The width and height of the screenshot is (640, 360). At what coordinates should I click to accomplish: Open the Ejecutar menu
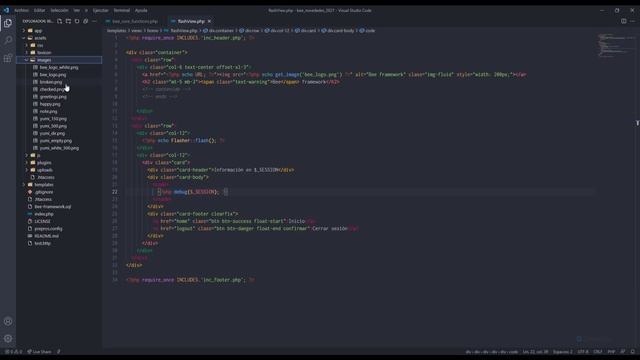pos(100,10)
